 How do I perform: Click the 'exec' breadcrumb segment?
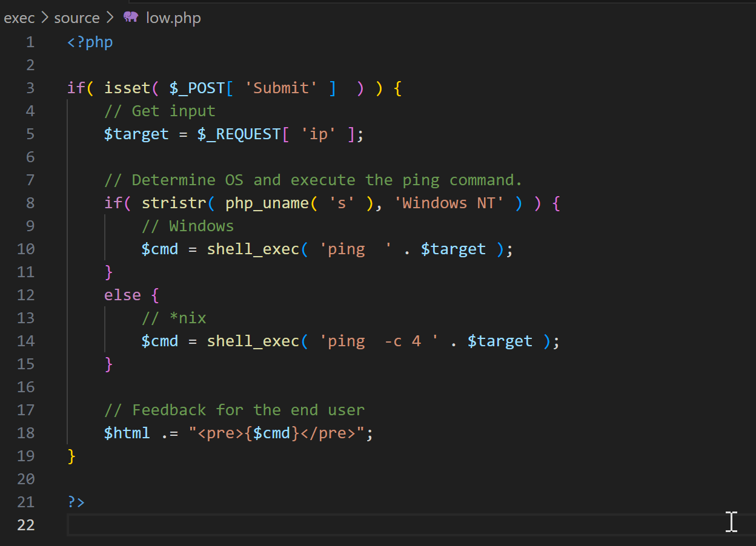[19, 18]
